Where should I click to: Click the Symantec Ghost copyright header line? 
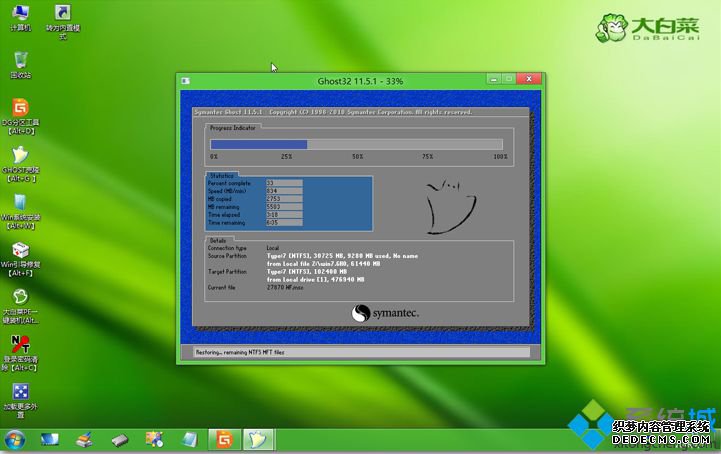point(333,112)
